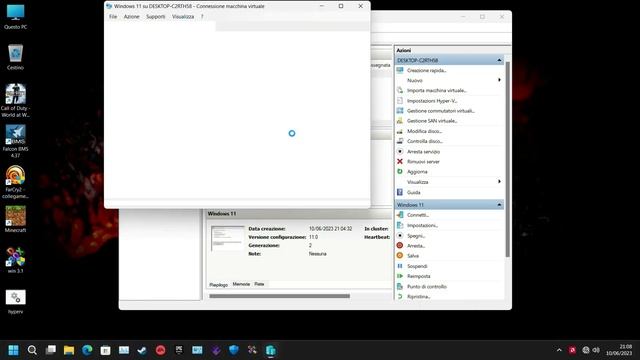Switch to Riepilogo tab

[218, 284]
